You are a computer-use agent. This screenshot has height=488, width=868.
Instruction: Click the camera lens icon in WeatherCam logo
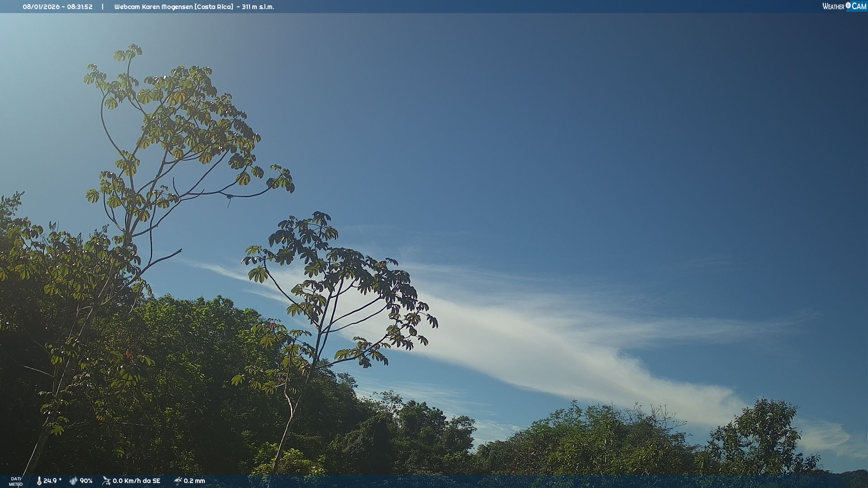click(x=848, y=5)
